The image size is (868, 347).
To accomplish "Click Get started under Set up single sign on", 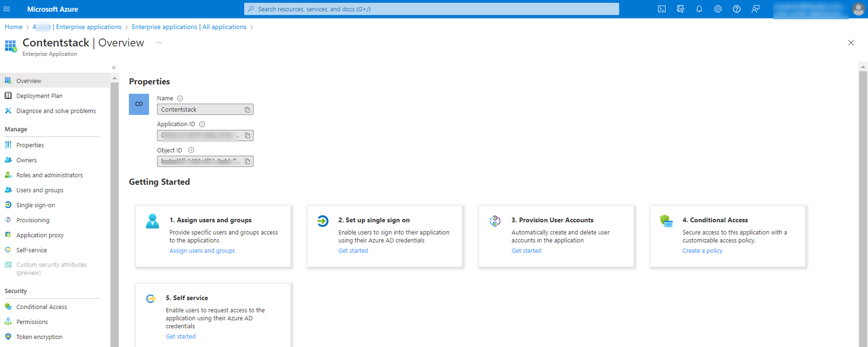I will 353,251.
